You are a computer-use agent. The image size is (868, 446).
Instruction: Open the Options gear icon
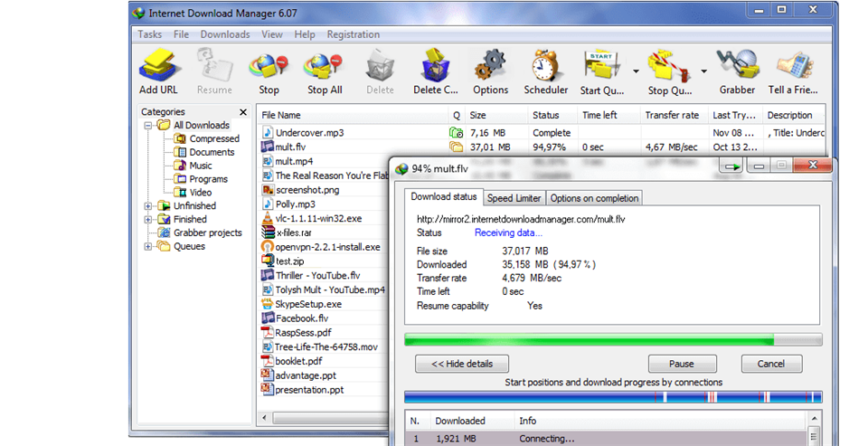490,65
